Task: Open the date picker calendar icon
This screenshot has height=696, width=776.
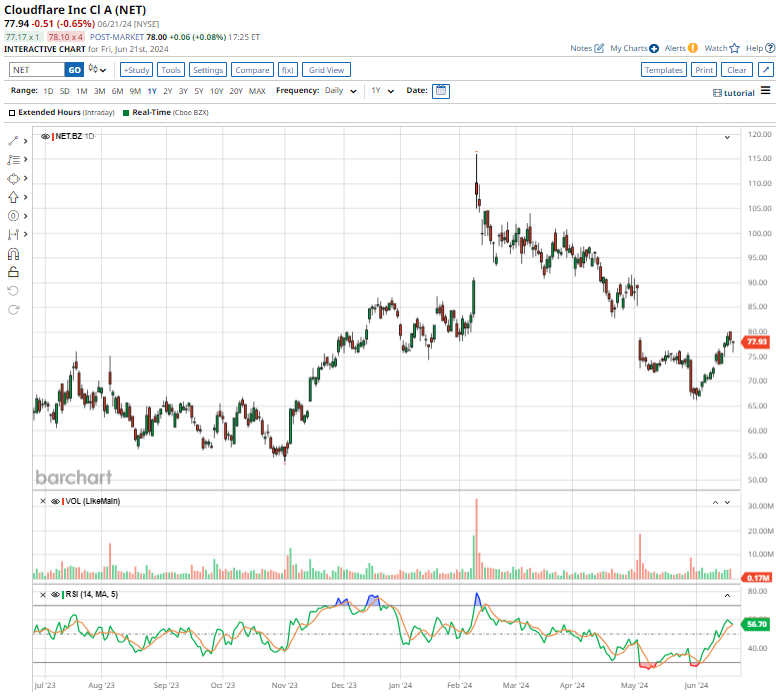Action: [441, 91]
